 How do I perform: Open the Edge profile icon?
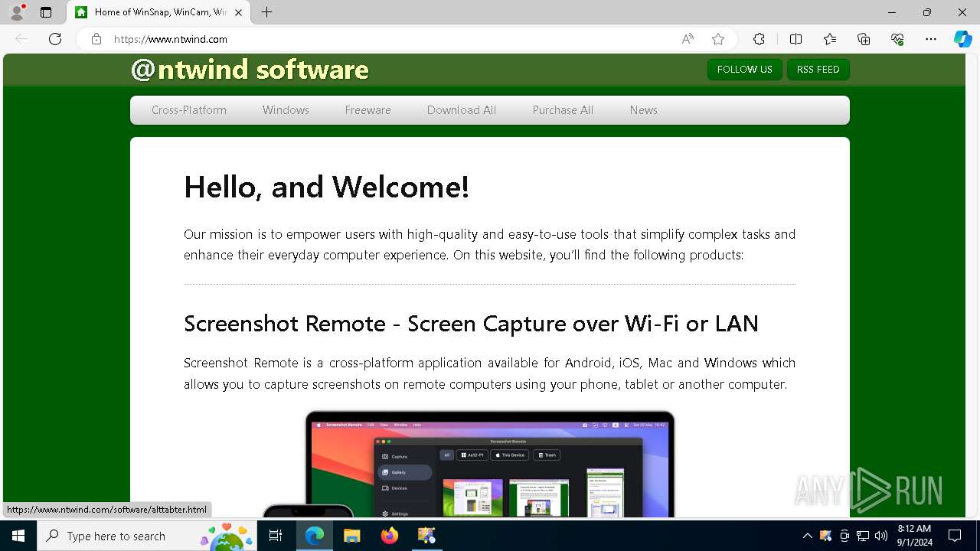[x=17, y=12]
